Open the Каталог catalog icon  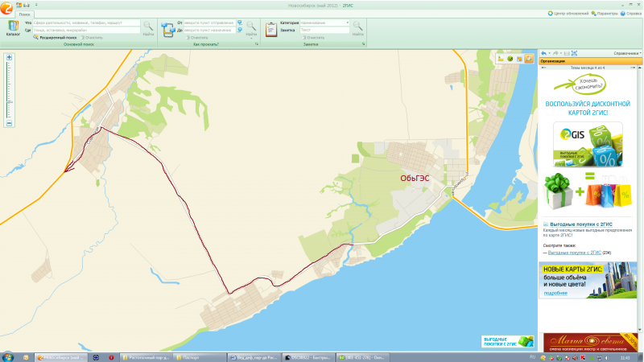[x=12, y=27]
